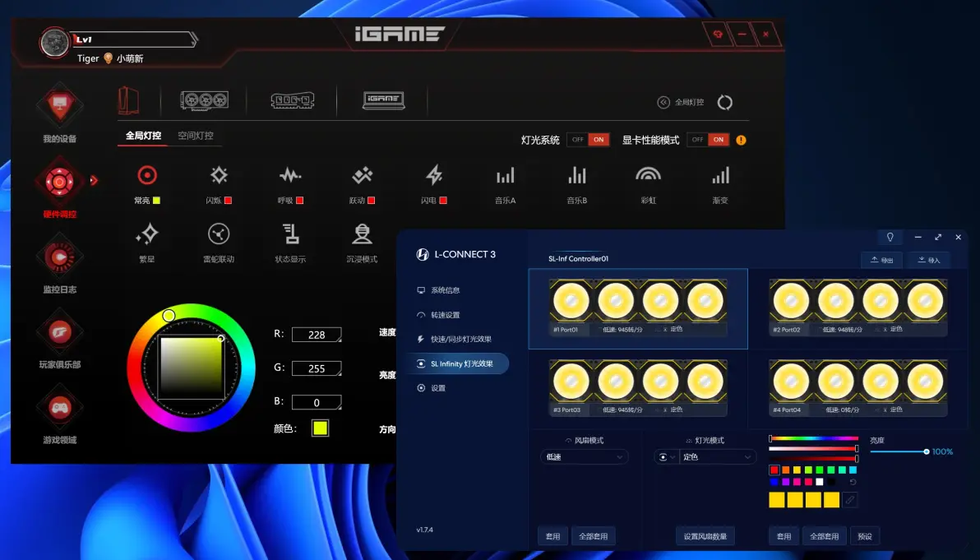Open 我的设备 in iGame sidebar
Image resolution: width=980 pixels, height=560 pixels.
click(x=59, y=113)
